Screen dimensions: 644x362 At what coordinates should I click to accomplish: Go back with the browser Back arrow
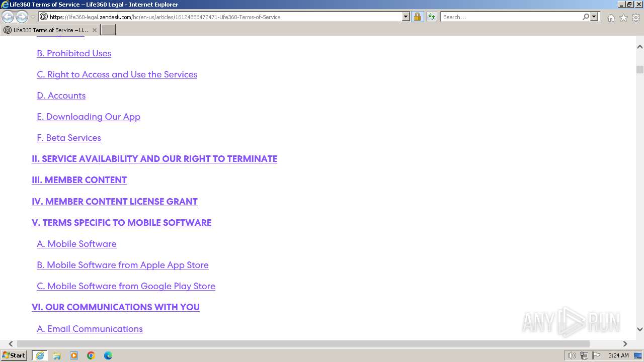point(8,17)
